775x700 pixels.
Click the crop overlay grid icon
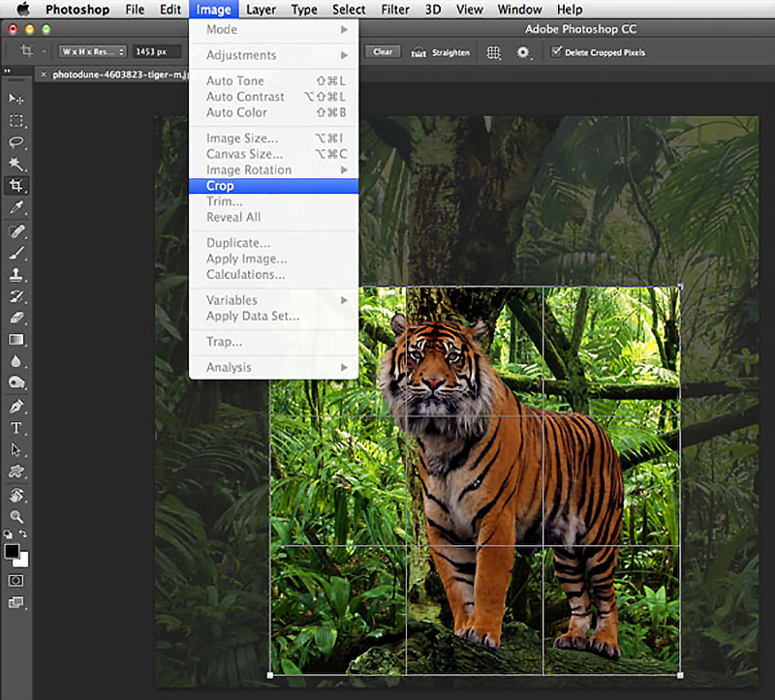pyautogui.click(x=493, y=52)
